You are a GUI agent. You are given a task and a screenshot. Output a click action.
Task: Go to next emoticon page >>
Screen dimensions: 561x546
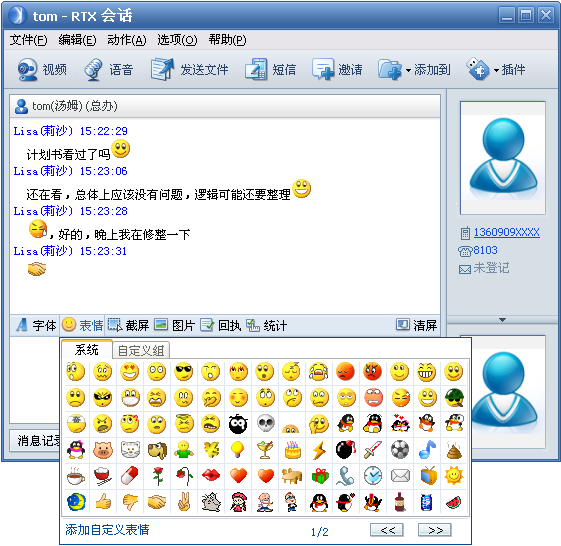pyautogui.click(x=435, y=530)
